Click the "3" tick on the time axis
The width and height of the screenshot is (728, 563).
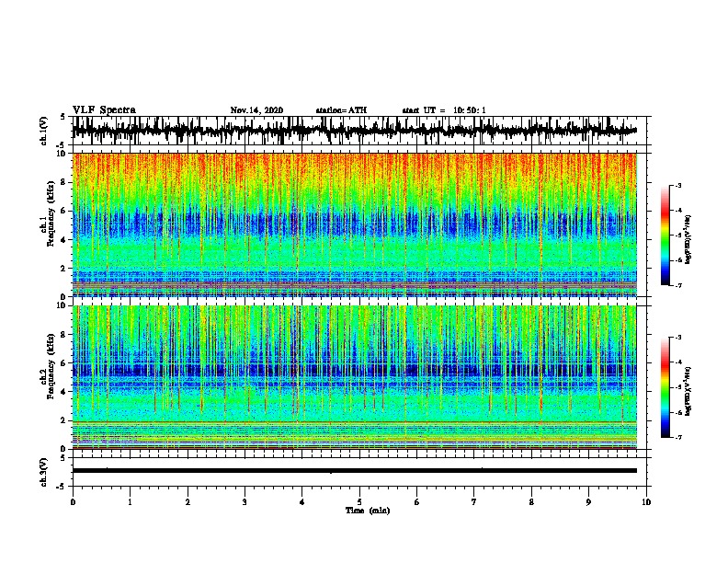coord(245,502)
